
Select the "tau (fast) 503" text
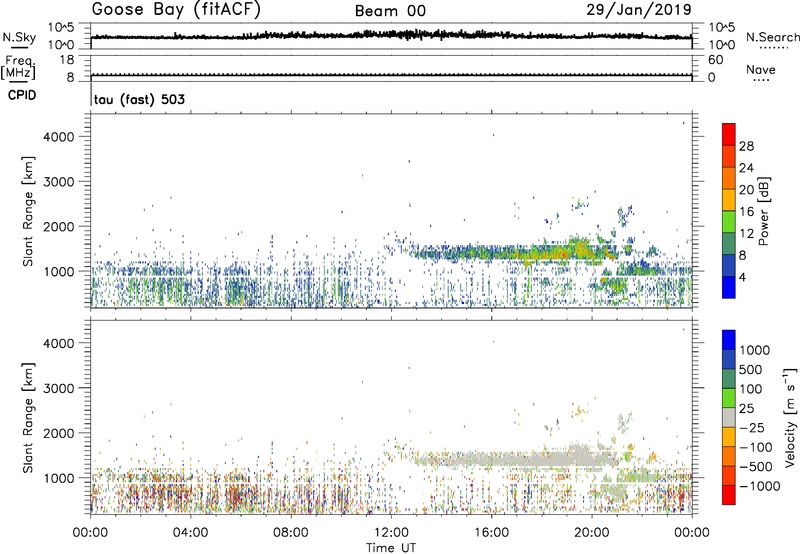[x=139, y=99]
